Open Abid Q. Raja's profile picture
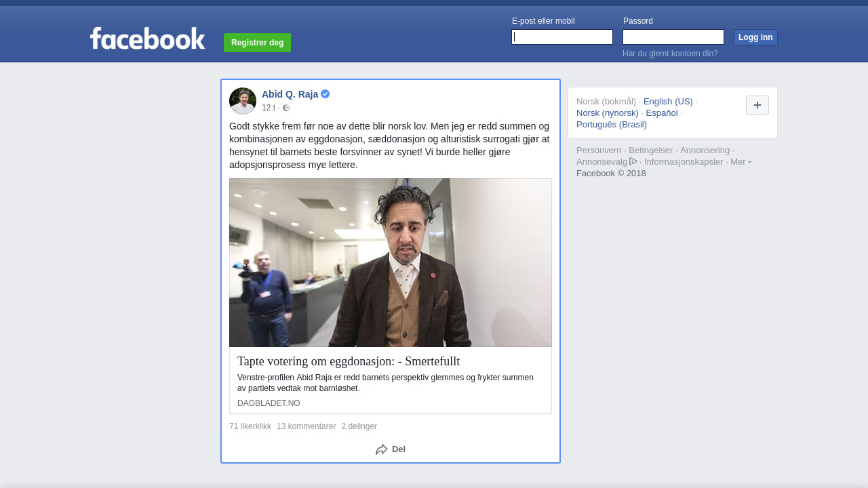 [243, 101]
